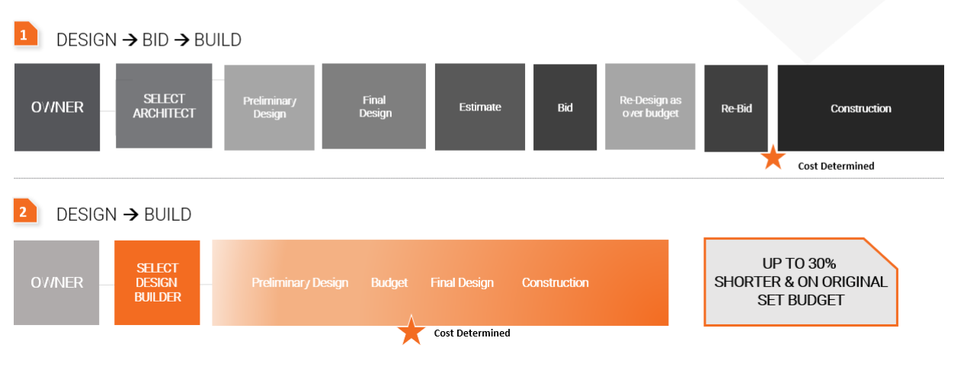Viewport: 980px width, 370px height.
Task: Click the Bid box
Action: pos(565,107)
